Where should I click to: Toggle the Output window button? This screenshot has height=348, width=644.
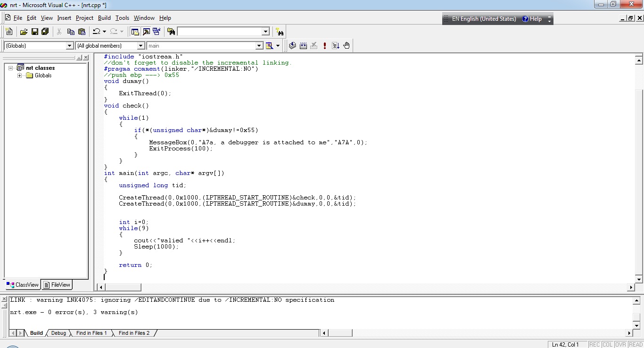pyautogui.click(x=146, y=32)
